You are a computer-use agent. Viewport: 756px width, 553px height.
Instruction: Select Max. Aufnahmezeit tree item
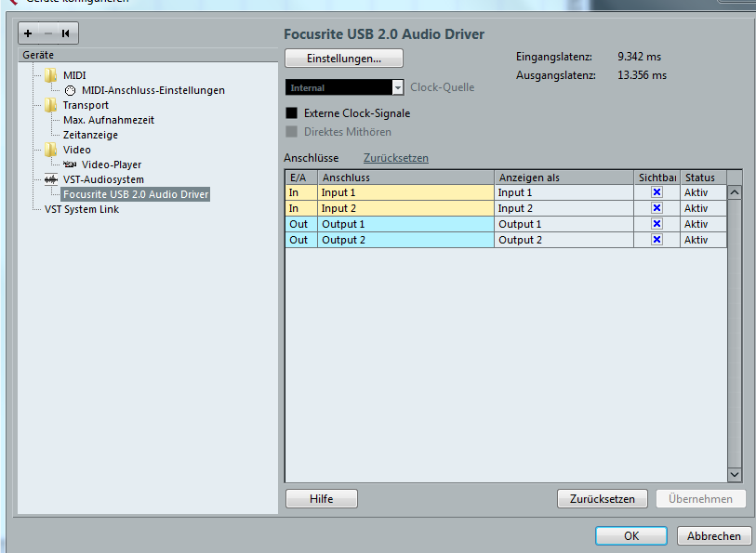coord(109,120)
